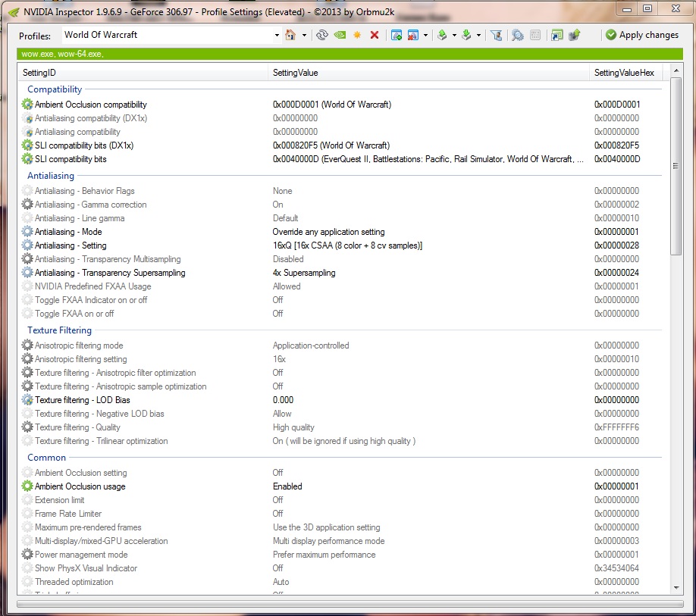Open the Profiles combo box showing World Of Warcraft
The height and width of the screenshot is (616, 696).
172,35
